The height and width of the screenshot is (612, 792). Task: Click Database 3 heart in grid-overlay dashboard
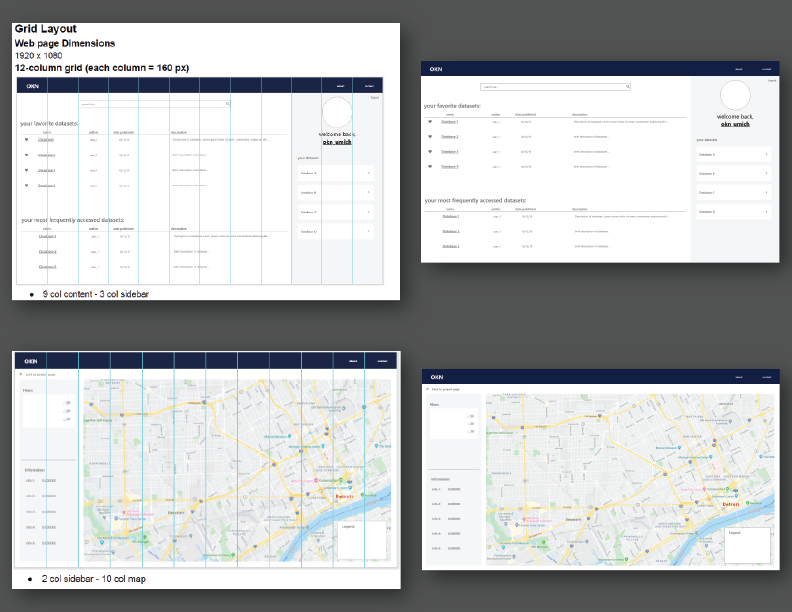tap(27, 170)
